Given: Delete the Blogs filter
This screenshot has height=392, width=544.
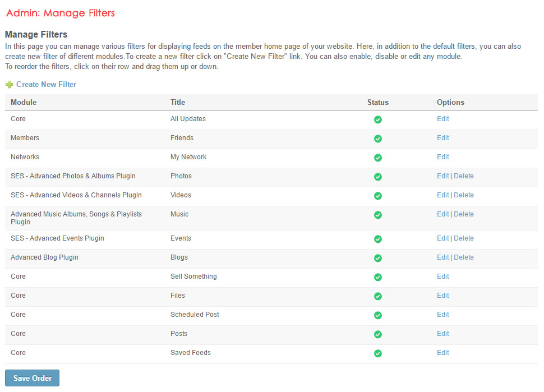Looking at the screenshot, I should point(464,257).
